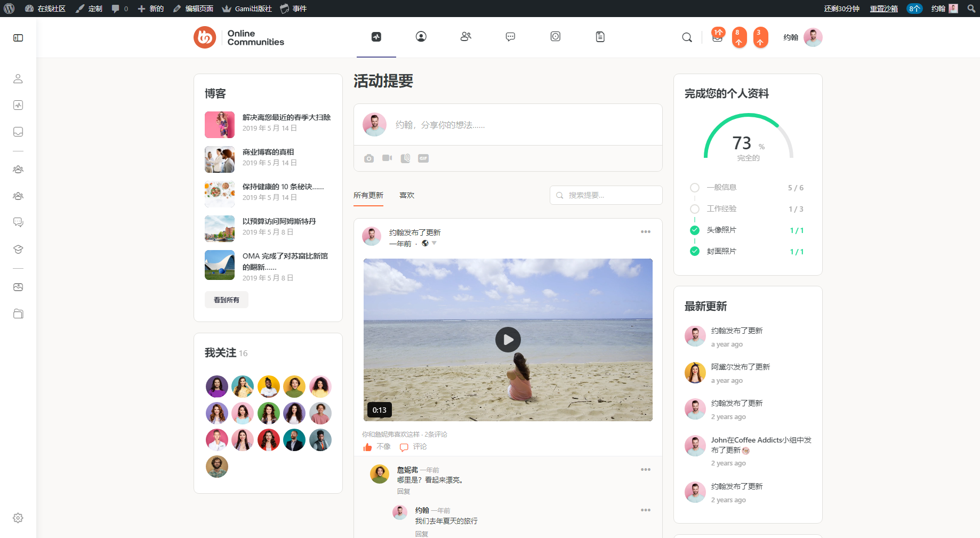This screenshot has height=538, width=980.
Task: Click the 看到所有 blog button
Action: pos(227,300)
